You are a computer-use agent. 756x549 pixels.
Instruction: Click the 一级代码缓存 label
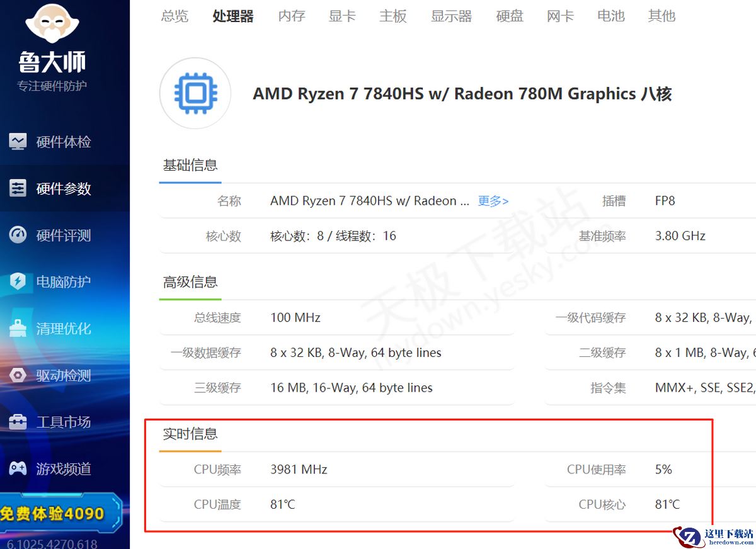pyautogui.click(x=590, y=318)
